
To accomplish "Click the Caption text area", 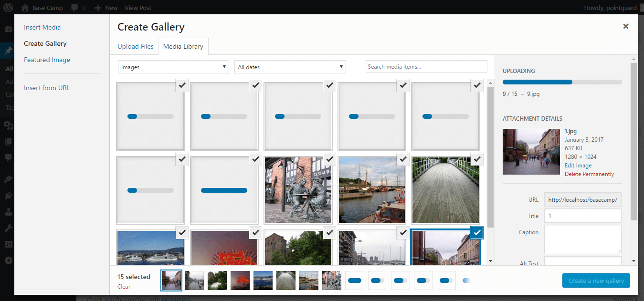I will 583,239.
